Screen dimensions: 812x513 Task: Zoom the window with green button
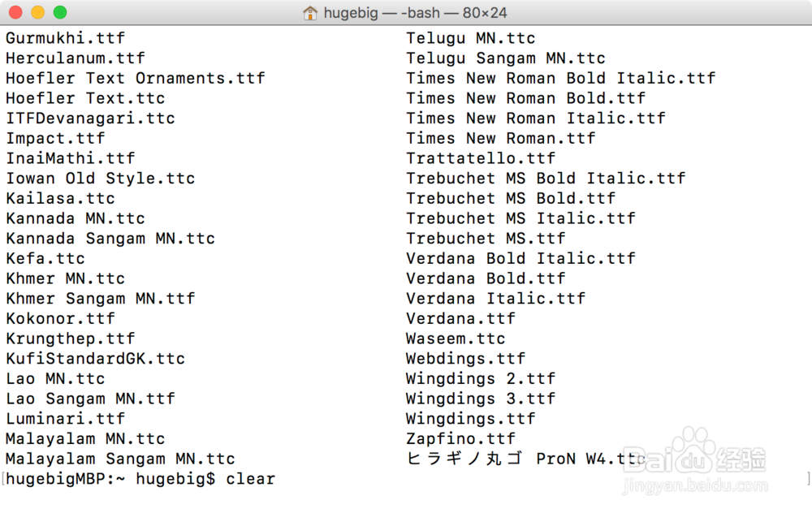coord(59,13)
